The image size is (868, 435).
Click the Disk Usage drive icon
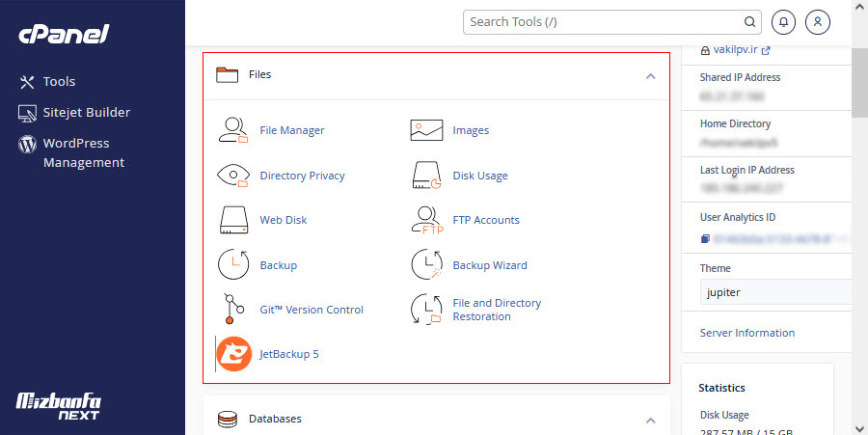tap(426, 176)
